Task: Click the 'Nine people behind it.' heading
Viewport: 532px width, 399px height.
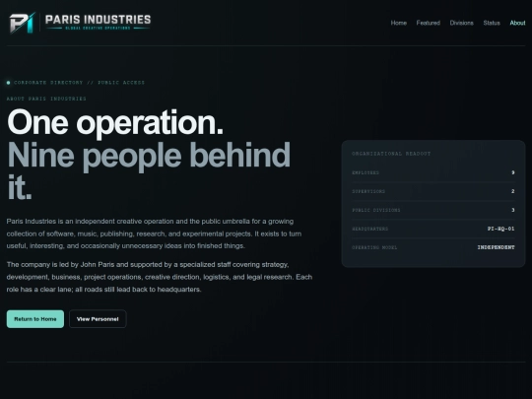Action: (x=149, y=171)
